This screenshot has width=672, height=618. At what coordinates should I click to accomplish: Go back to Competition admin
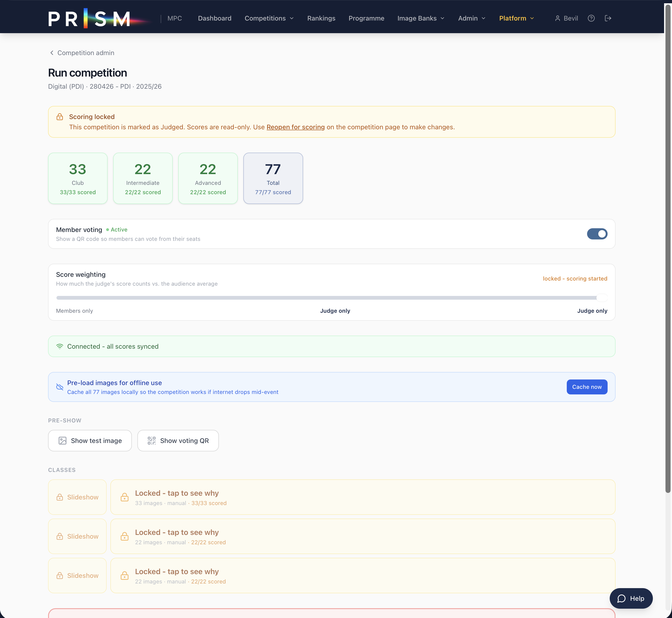(82, 53)
